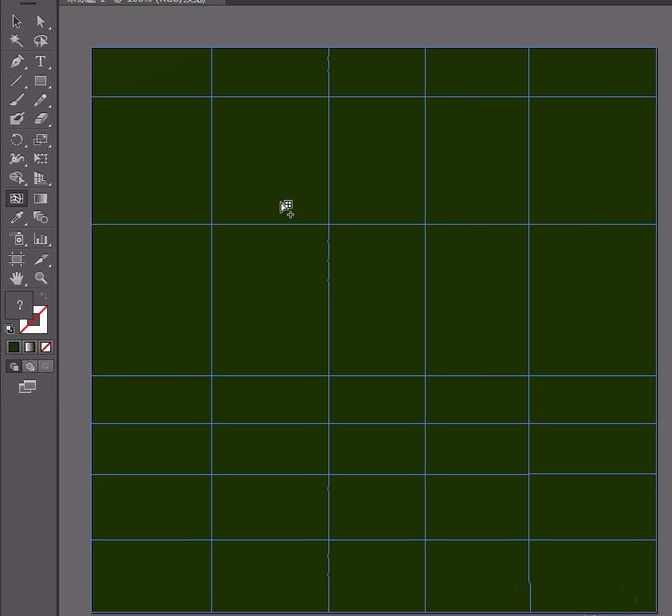This screenshot has height=616, width=672.
Task: Click the Fill box showing question mark
Action: [19, 305]
